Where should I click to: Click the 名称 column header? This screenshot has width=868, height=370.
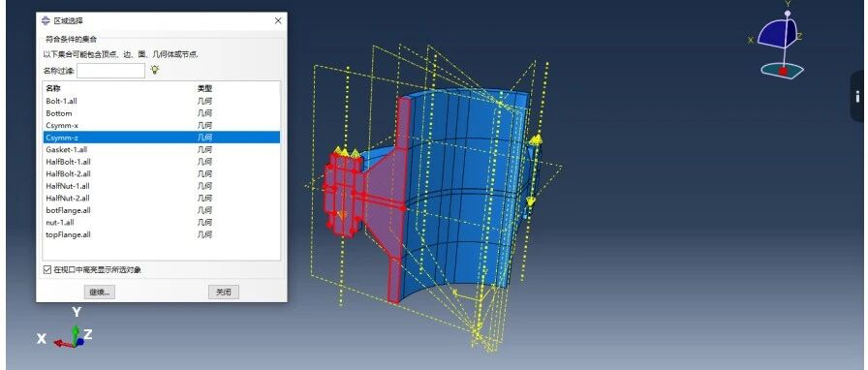[x=53, y=88]
